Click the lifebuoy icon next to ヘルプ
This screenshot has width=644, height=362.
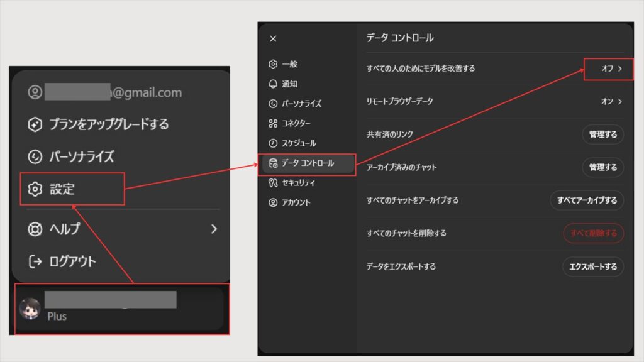pos(35,229)
